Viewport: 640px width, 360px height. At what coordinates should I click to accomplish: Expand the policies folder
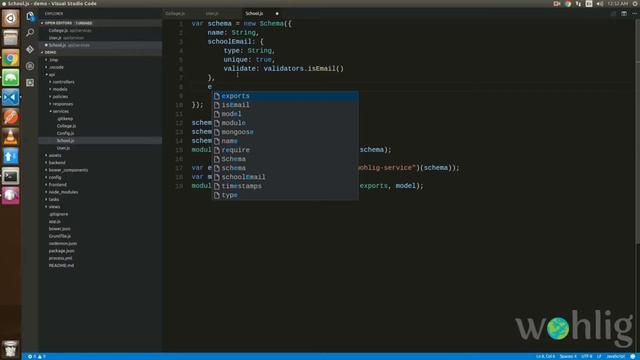(100, 96)
